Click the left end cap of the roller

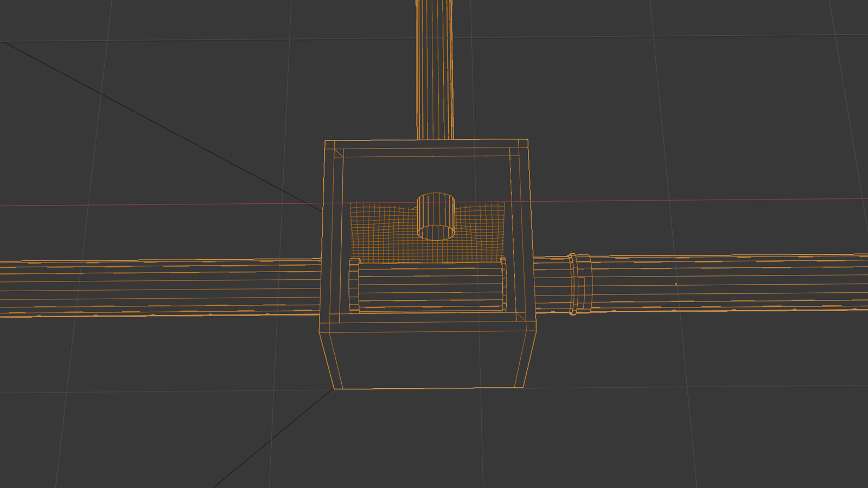tap(354, 286)
